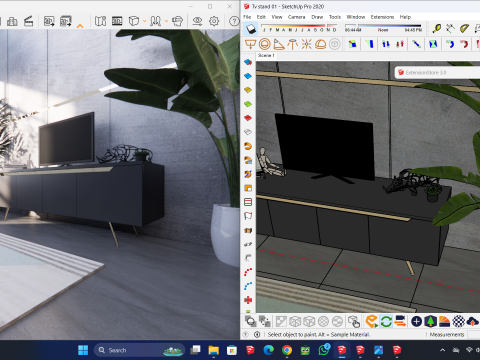Click the ExtensionStore 3.0 floating toolbar title
The image size is (480, 360).
[x=426, y=72]
